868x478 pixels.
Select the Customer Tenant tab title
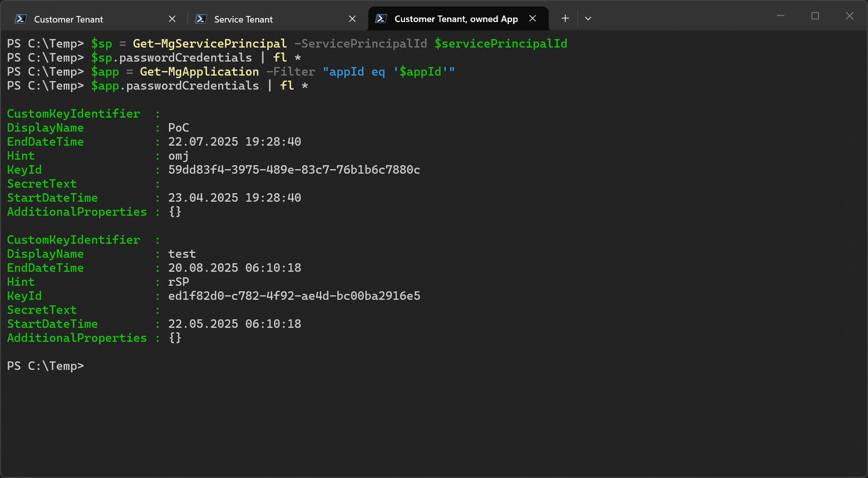pos(69,20)
